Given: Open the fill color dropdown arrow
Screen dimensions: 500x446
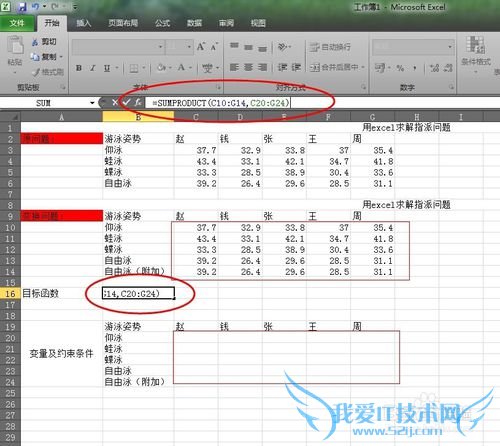Looking at the screenshot, I should coord(170,68).
